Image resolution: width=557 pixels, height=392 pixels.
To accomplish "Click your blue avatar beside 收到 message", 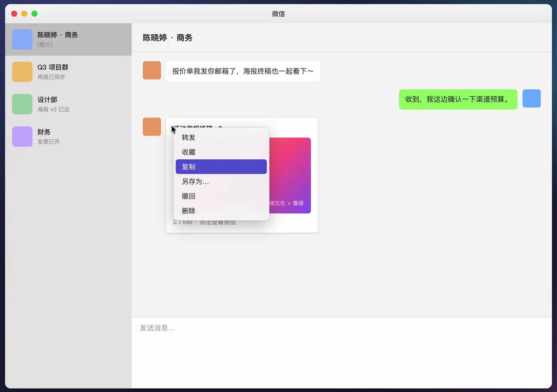I will pos(532,98).
